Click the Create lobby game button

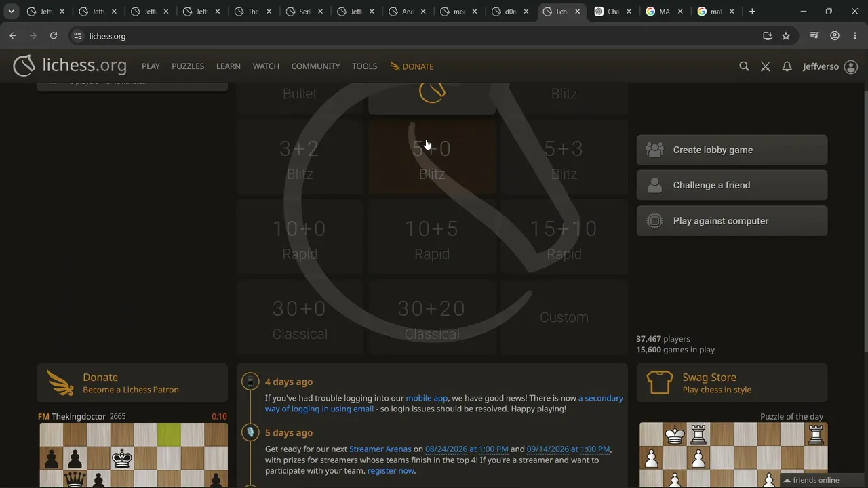(732, 150)
